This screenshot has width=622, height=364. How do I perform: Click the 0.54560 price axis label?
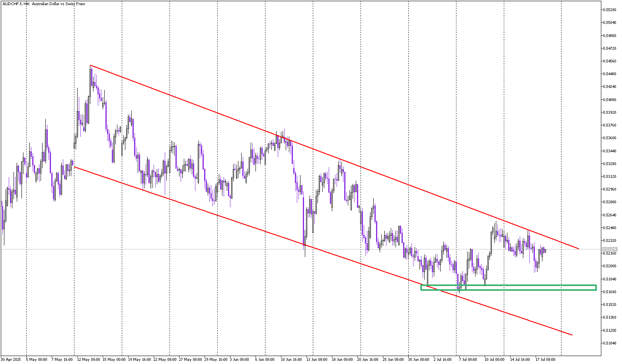[x=610, y=61]
